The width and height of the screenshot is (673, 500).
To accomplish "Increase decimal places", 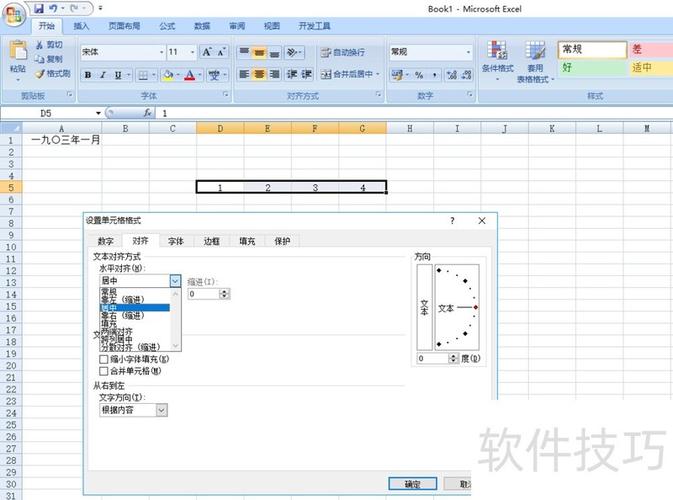I will point(452,75).
